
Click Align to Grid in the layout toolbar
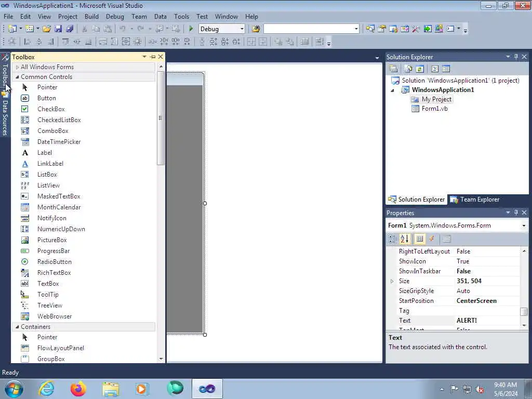[x=12, y=42]
